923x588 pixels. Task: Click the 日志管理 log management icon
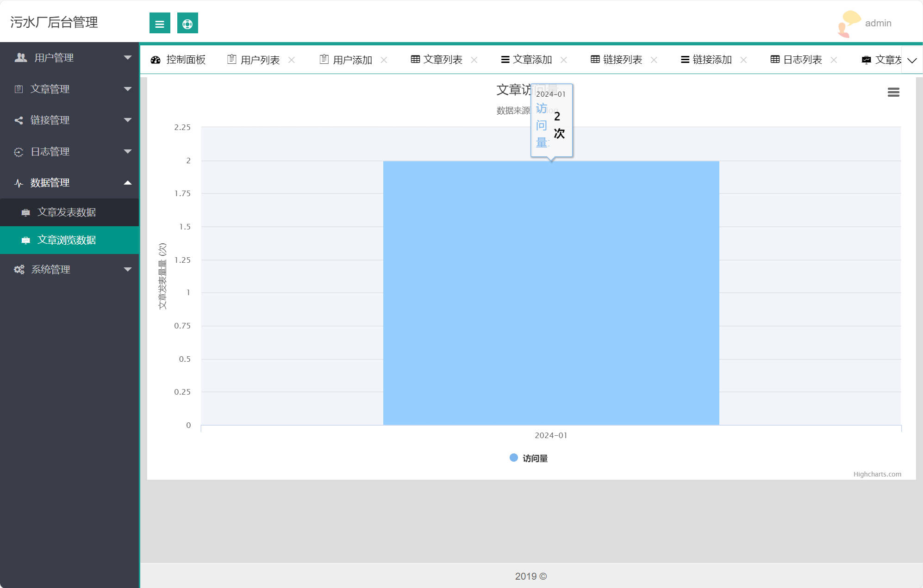click(x=19, y=151)
